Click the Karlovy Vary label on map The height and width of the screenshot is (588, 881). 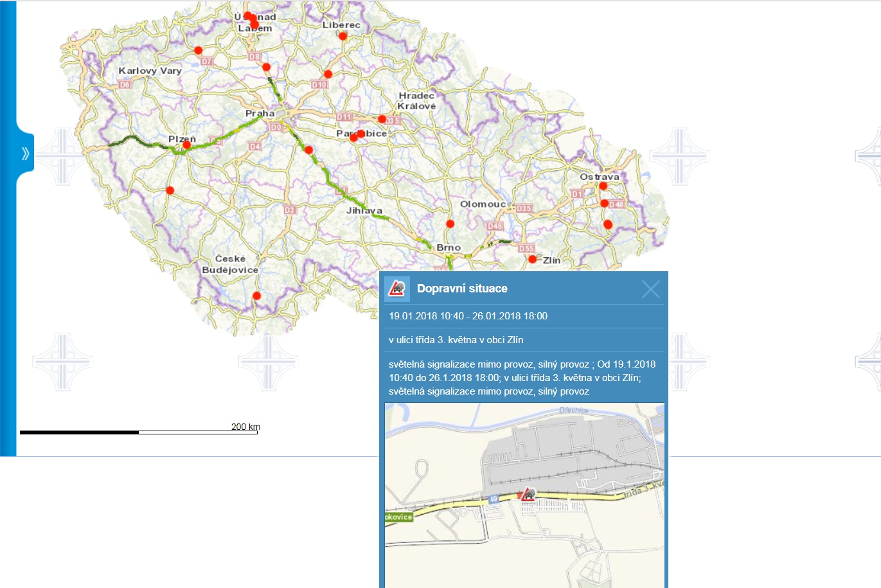[x=150, y=71]
